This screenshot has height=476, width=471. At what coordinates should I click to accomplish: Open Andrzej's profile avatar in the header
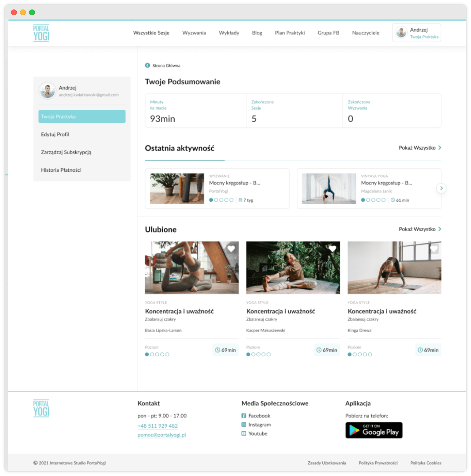click(x=402, y=32)
